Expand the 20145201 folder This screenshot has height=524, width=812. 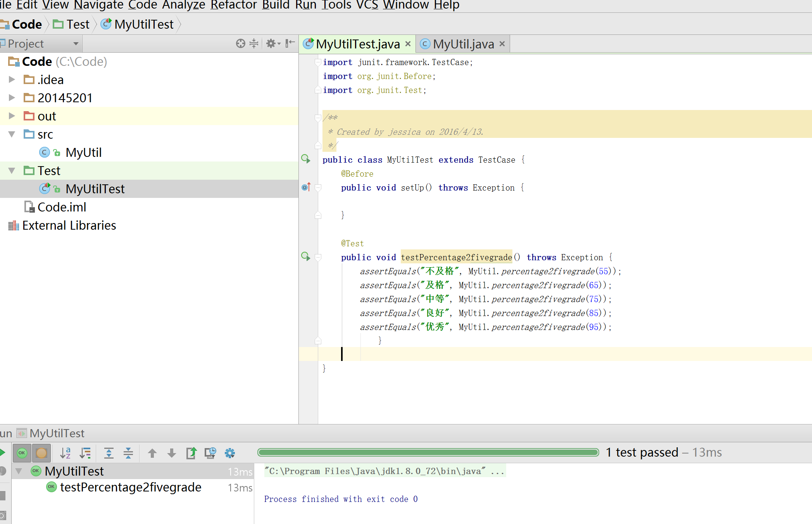pyautogui.click(x=12, y=98)
